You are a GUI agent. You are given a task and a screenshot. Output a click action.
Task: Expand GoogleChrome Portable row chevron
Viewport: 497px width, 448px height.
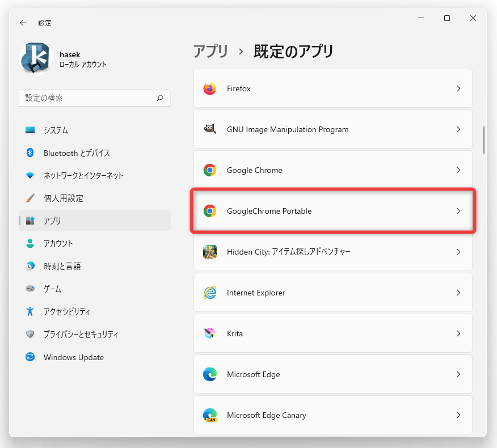(x=458, y=211)
